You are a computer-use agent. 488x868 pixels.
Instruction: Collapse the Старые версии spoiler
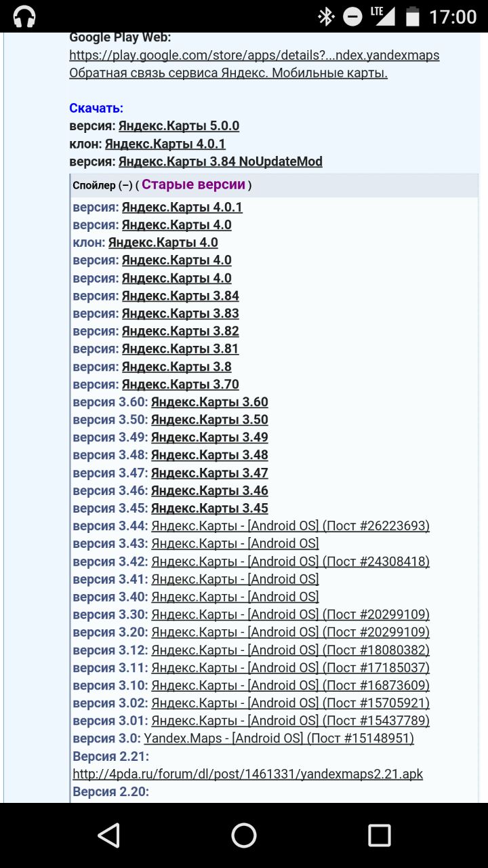point(274,185)
